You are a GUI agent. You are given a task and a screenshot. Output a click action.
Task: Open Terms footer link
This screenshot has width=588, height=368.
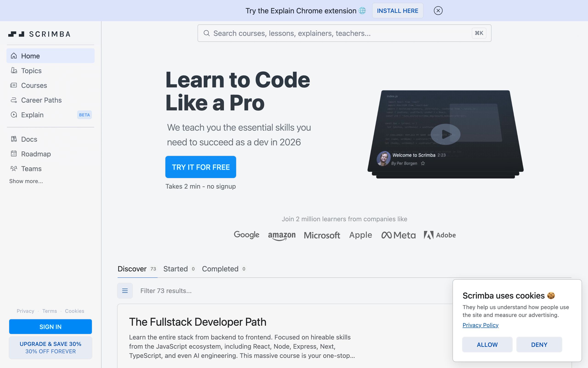point(50,311)
